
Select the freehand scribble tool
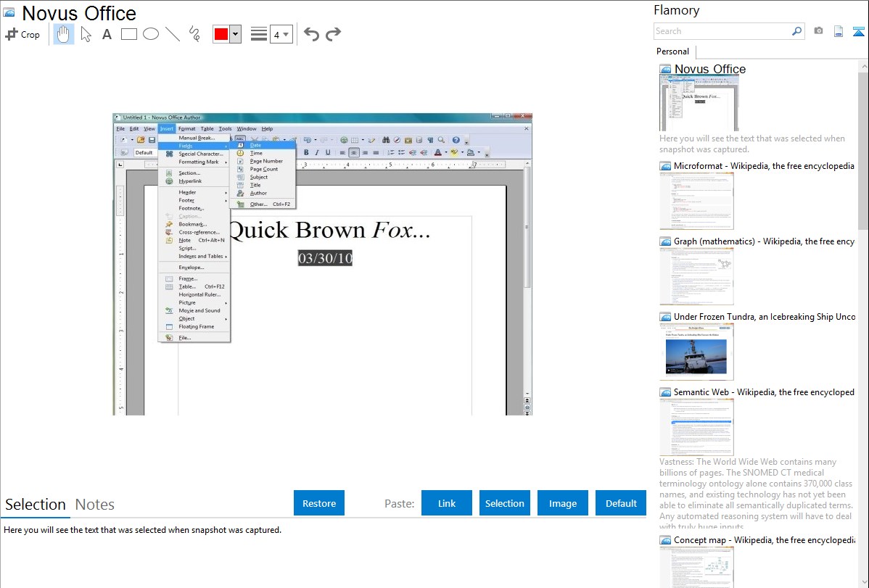[x=194, y=34]
